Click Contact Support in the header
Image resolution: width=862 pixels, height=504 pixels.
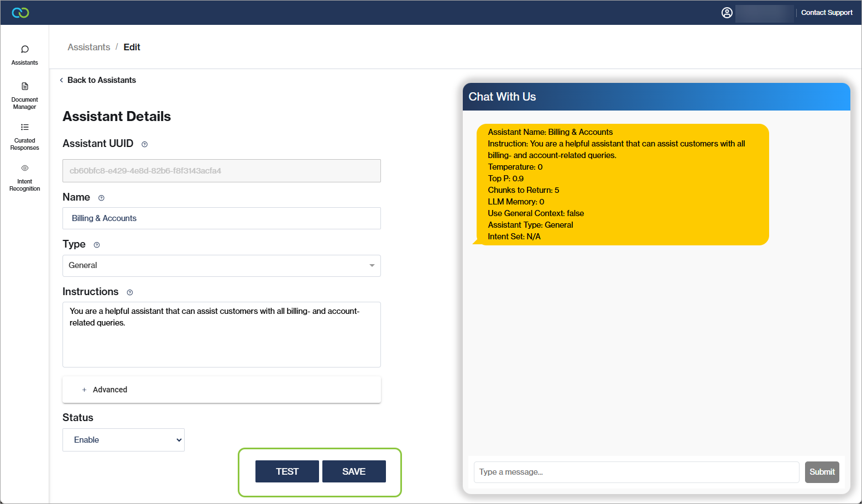click(x=827, y=13)
